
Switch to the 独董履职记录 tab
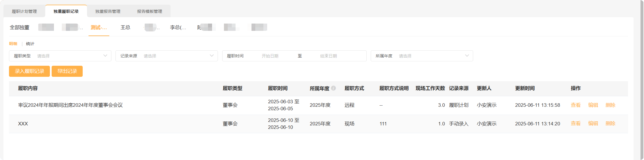(x=66, y=11)
